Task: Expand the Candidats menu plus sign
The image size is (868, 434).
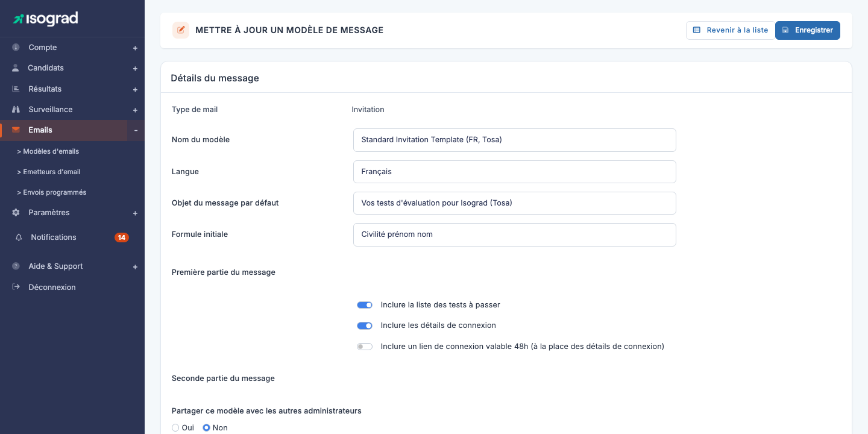Action: point(135,69)
